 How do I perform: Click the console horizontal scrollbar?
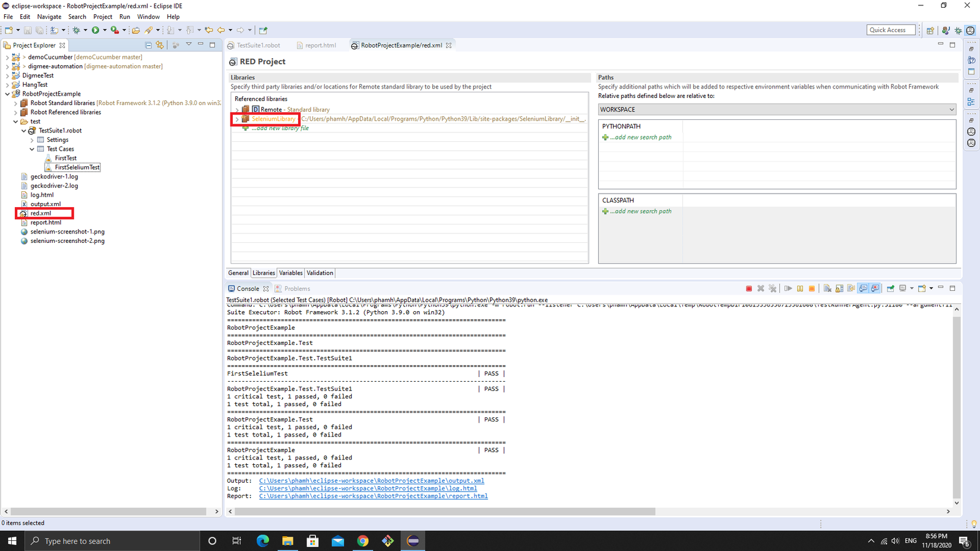coord(444,511)
